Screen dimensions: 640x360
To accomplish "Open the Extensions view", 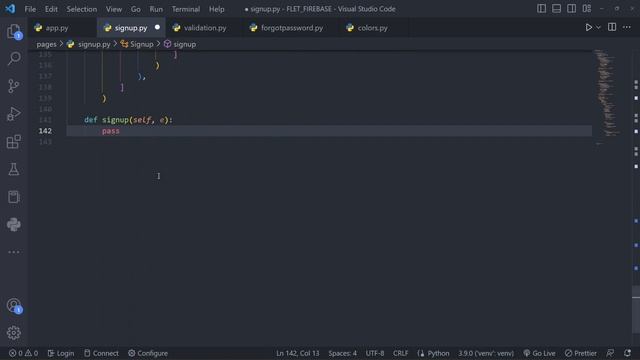I will pyautogui.click(x=14, y=142).
